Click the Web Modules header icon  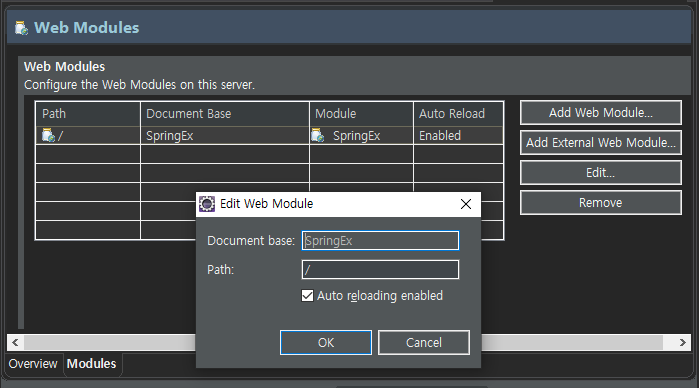(x=21, y=28)
